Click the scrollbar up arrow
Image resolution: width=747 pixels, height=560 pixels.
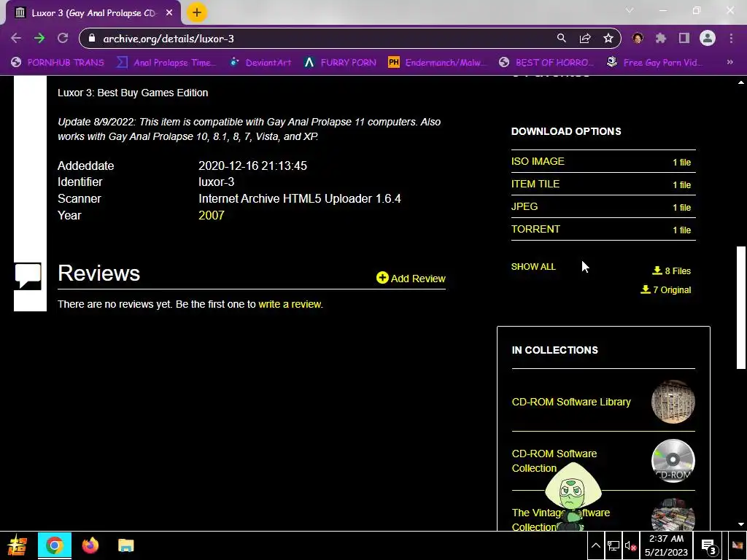(741, 82)
